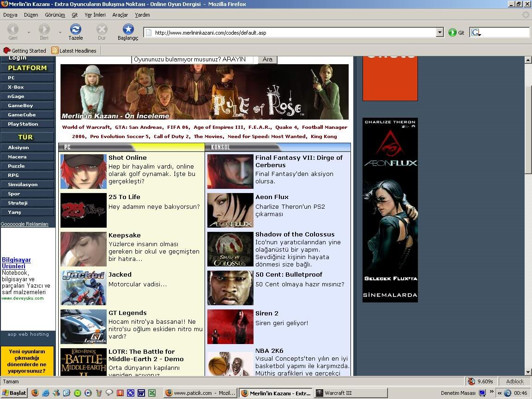Image resolution: width=532 pixels, height=399 pixels.
Task: Launch Internet Explorer from quick launch
Action: (x=45, y=393)
